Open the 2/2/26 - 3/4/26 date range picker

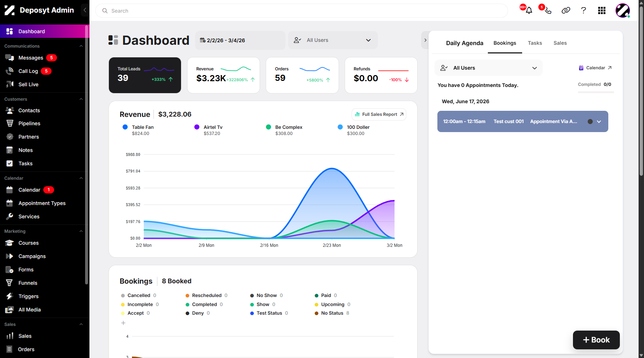click(x=240, y=40)
